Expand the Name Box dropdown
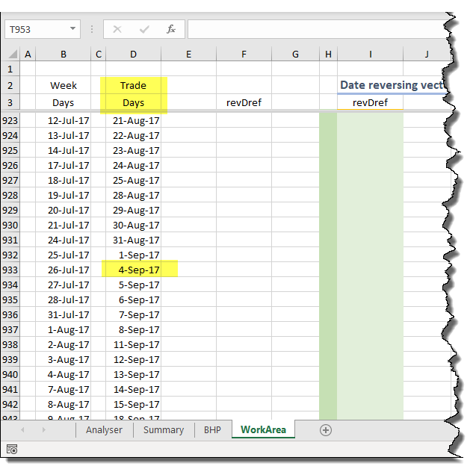Viewport: 476px width, 469px height. pos(72,30)
